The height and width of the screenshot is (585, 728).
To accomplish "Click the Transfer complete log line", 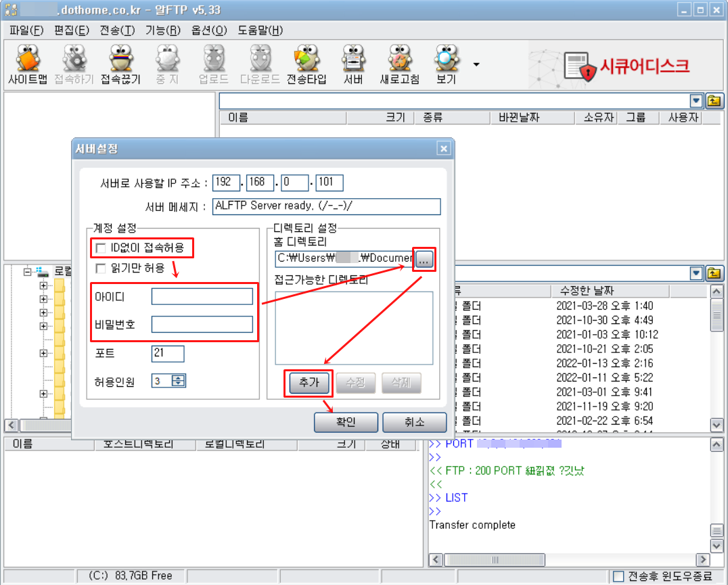I will pos(472,525).
